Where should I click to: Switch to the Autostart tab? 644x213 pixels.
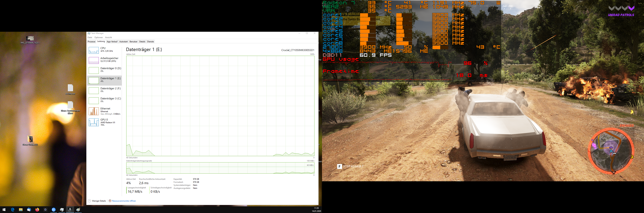(x=123, y=42)
